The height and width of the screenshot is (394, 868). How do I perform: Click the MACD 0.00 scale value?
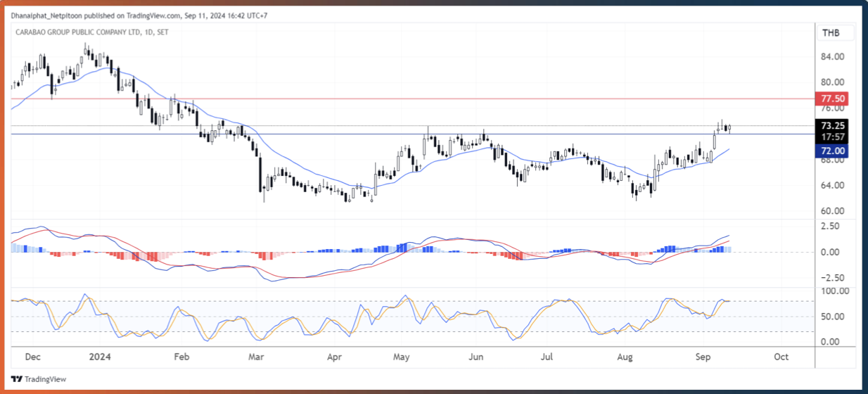pyautogui.click(x=832, y=252)
